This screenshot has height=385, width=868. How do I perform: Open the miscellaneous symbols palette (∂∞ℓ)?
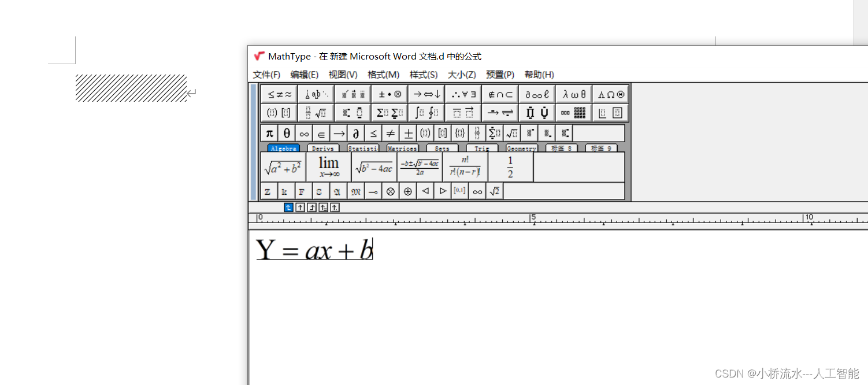coord(537,94)
